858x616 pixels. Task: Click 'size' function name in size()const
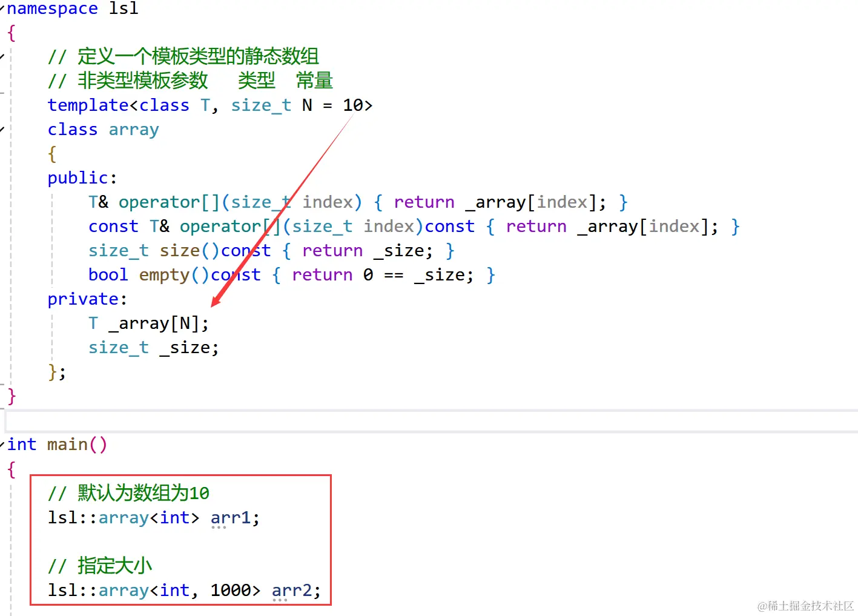tap(180, 251)
